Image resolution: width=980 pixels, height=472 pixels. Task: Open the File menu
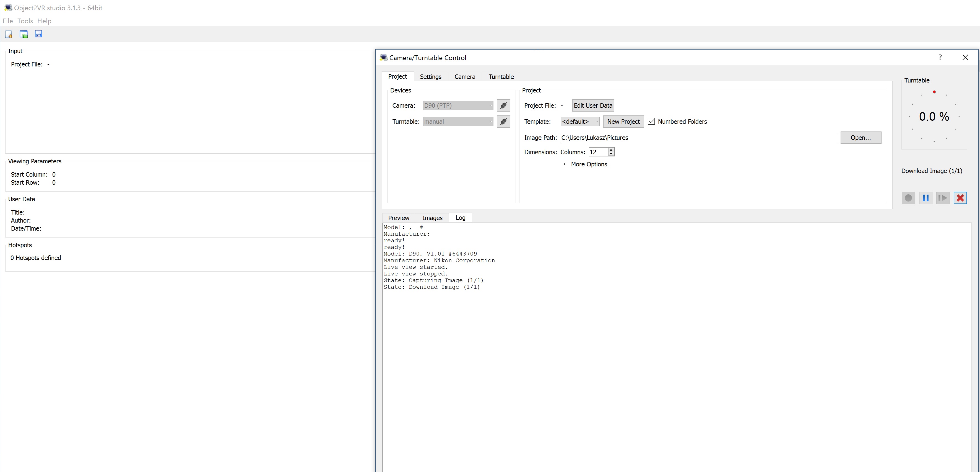(x=8, y=21)
